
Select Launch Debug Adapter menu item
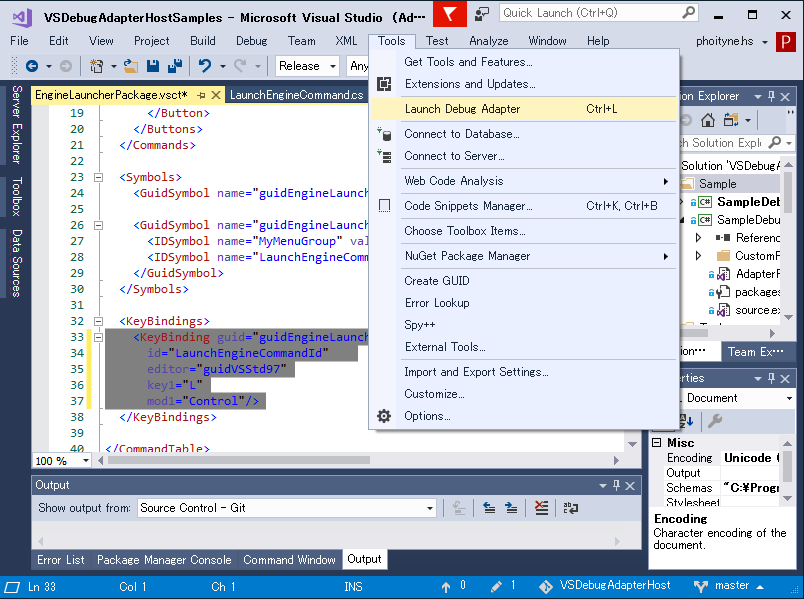tap(523, 109)
